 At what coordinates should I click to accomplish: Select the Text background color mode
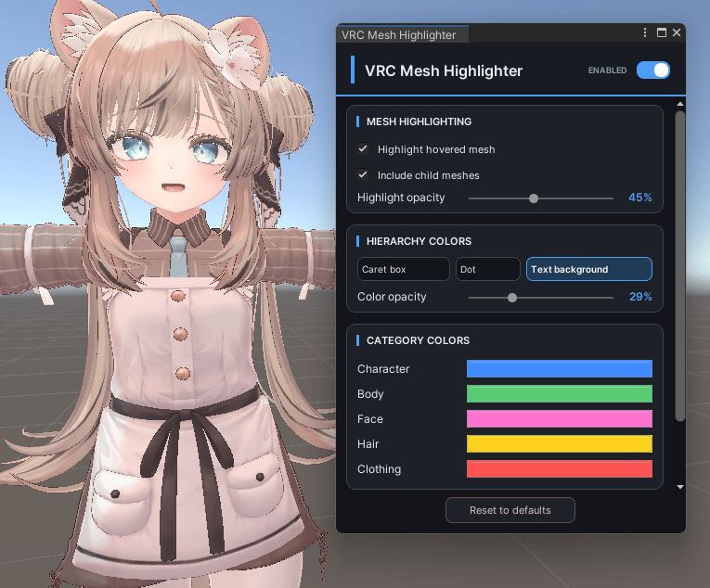coord(589,269)
